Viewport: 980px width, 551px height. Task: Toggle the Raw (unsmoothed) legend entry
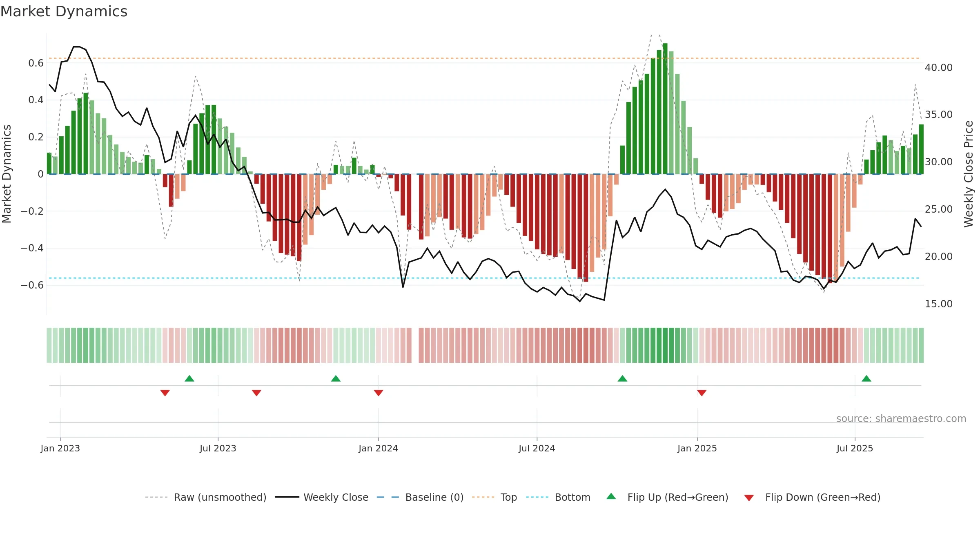tap(206, 497)
